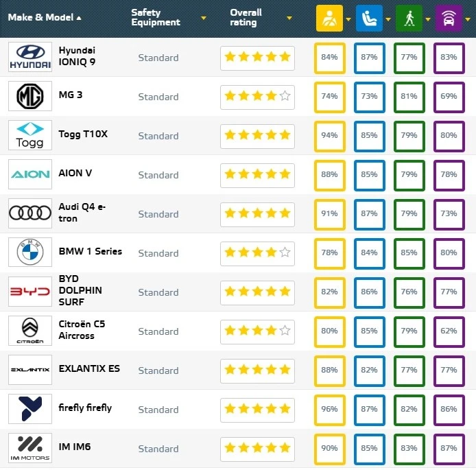
Task: Click the firefly brand logo
Action: click(x=30, y=409)
